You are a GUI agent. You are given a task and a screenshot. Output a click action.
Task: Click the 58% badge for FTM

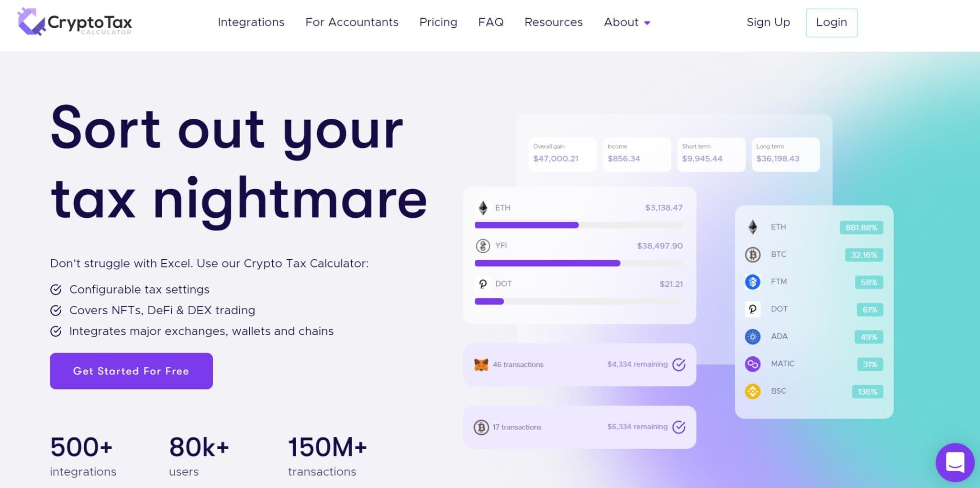point(869,282)
